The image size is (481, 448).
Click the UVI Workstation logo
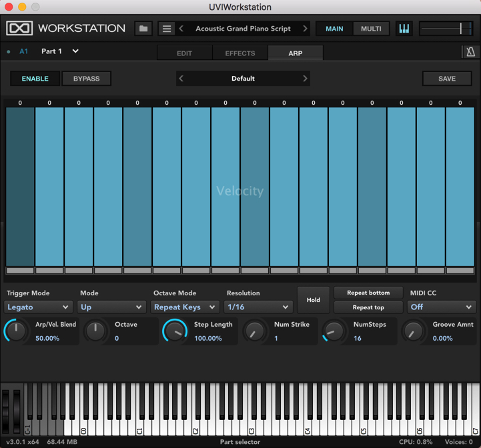click(x=19, y=28)
